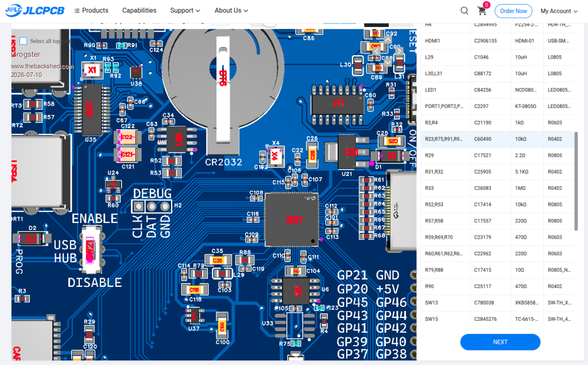Click part number C1046
This screenshot has width=588, height=365.
(481, 57)
